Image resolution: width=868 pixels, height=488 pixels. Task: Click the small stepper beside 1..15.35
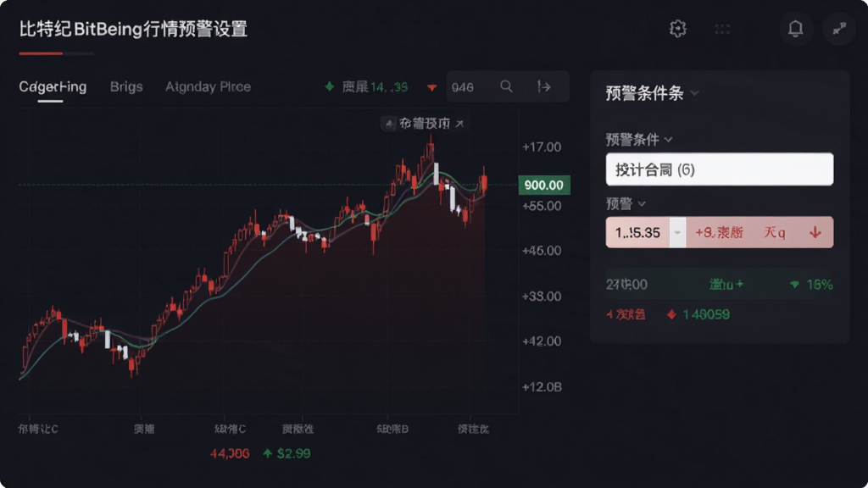coord(677,232)
